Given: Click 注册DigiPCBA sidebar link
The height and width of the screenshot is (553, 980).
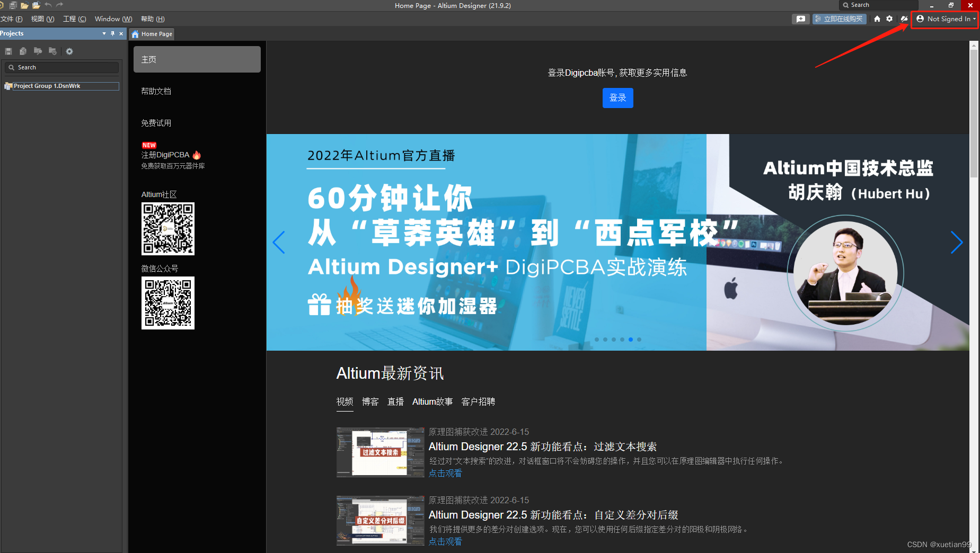Looking at the screenshot, I should (x=165, y=155).
